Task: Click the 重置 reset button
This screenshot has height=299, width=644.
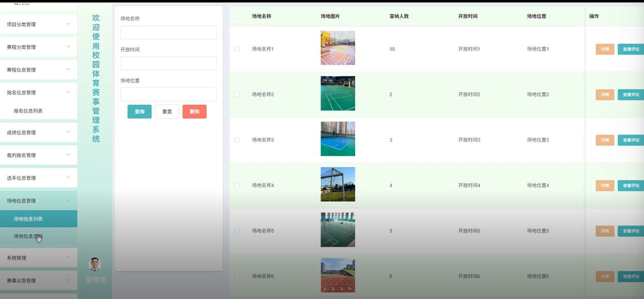Action: coord(167,111)
